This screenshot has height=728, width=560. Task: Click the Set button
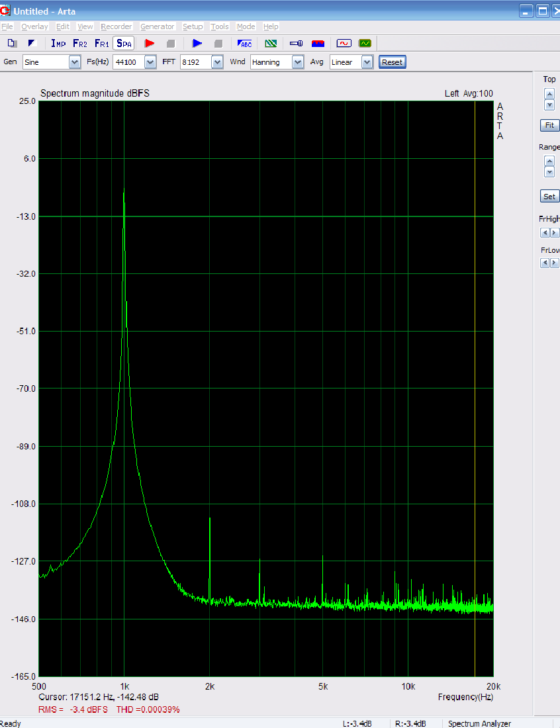(549, 197)
